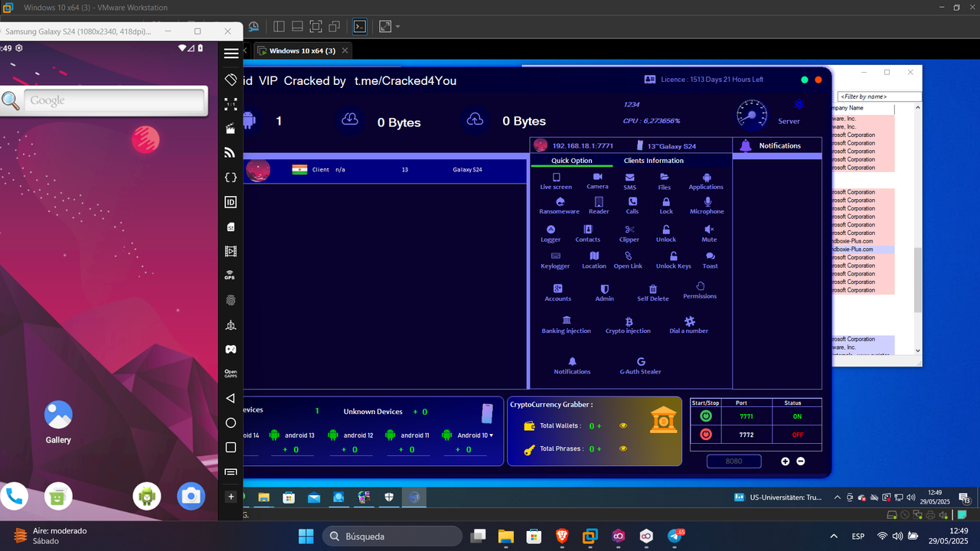
Task: Click the Notifications bell in Quick Option
Action: point(572,361)
